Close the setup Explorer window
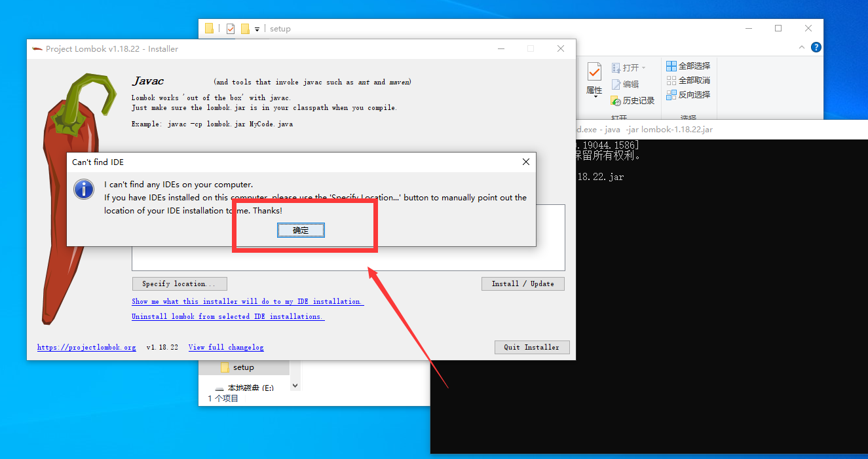 [808, 28]
